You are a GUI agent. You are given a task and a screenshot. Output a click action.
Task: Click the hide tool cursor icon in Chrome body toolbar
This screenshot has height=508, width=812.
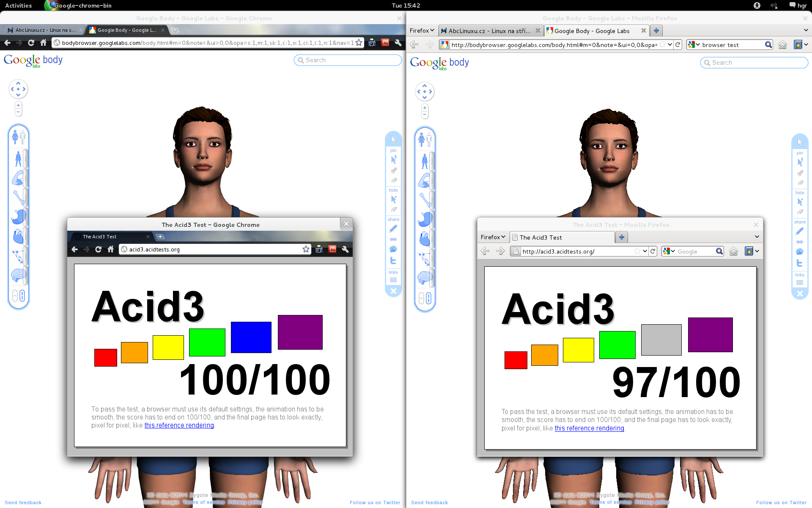(x=394, y=199)
